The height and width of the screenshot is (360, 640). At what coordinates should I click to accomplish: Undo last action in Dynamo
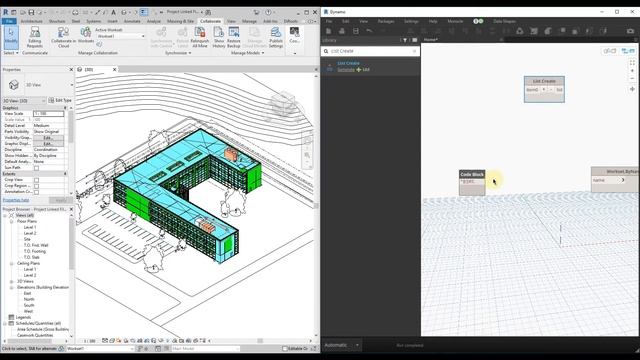(x=369, y=31)
